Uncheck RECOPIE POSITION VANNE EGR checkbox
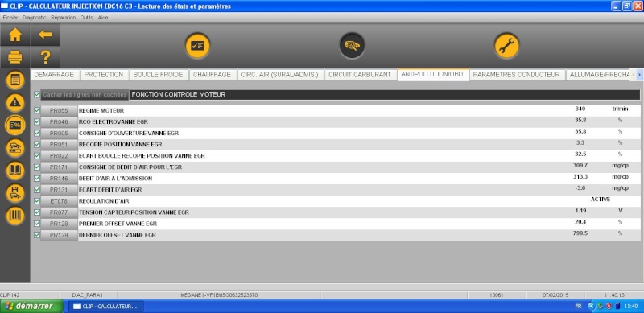644x313 pixels. [37, 145]
